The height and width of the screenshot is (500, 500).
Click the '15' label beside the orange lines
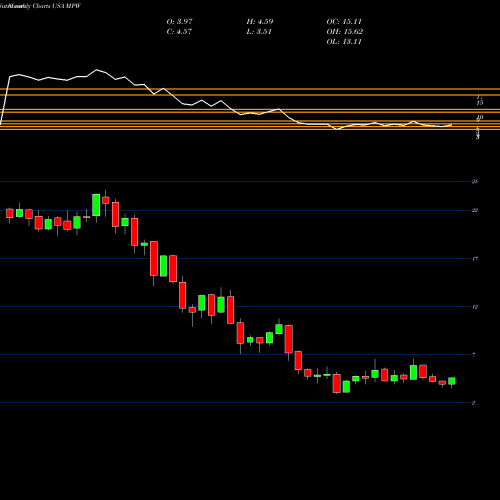click(480, 103)
